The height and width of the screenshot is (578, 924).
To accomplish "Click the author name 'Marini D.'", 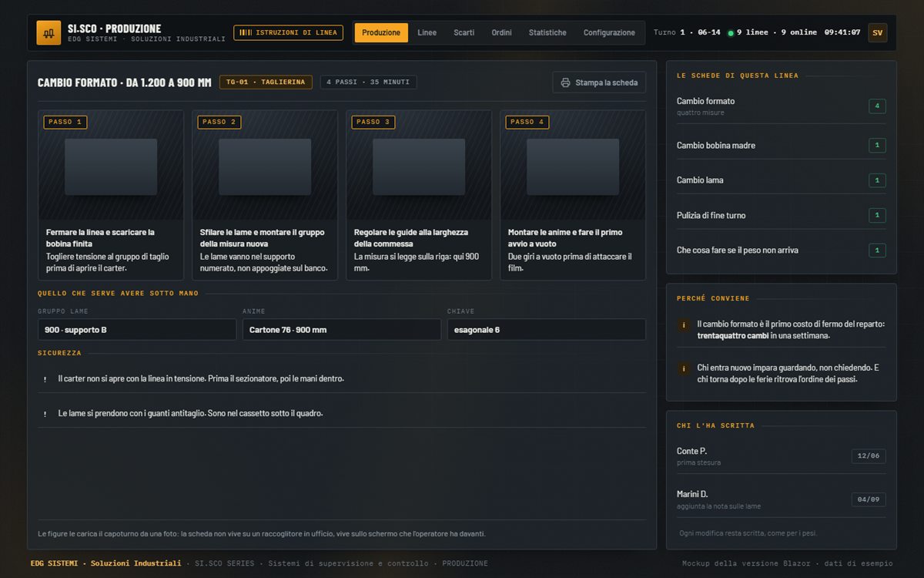I will coord(692,494).
